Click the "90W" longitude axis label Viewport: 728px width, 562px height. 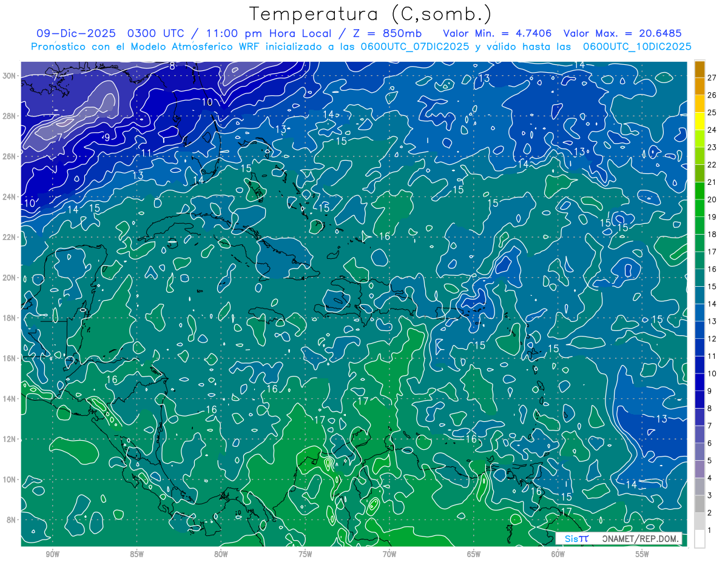pyautogui.click(x=52, y=554)
